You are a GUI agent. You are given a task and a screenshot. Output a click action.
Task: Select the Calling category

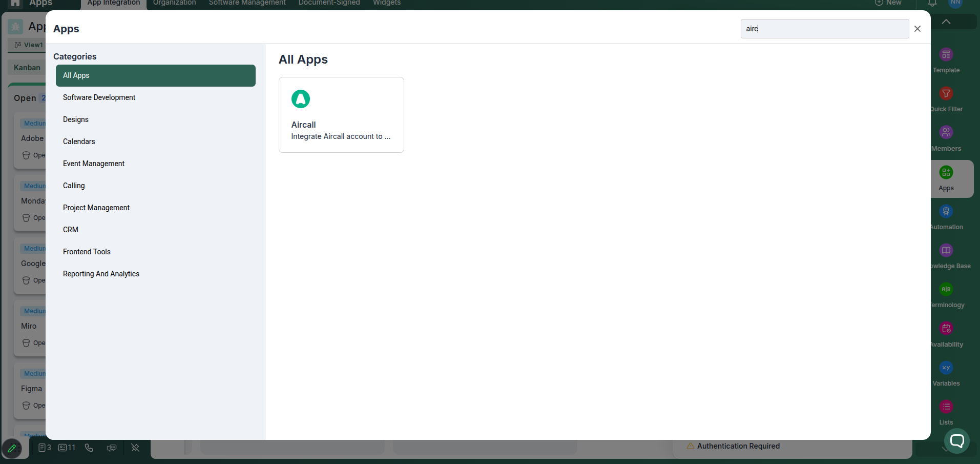(73, 186)
